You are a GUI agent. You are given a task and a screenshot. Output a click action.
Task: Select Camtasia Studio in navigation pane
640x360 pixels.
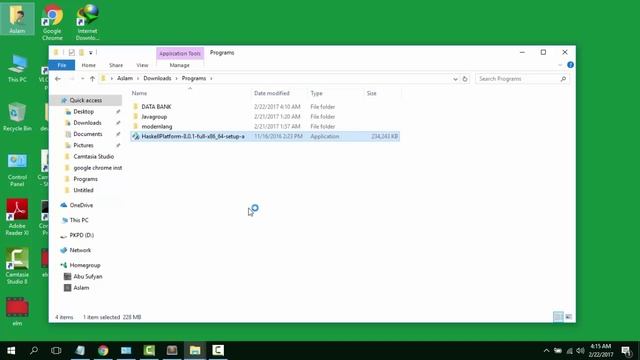coord(93,156)
